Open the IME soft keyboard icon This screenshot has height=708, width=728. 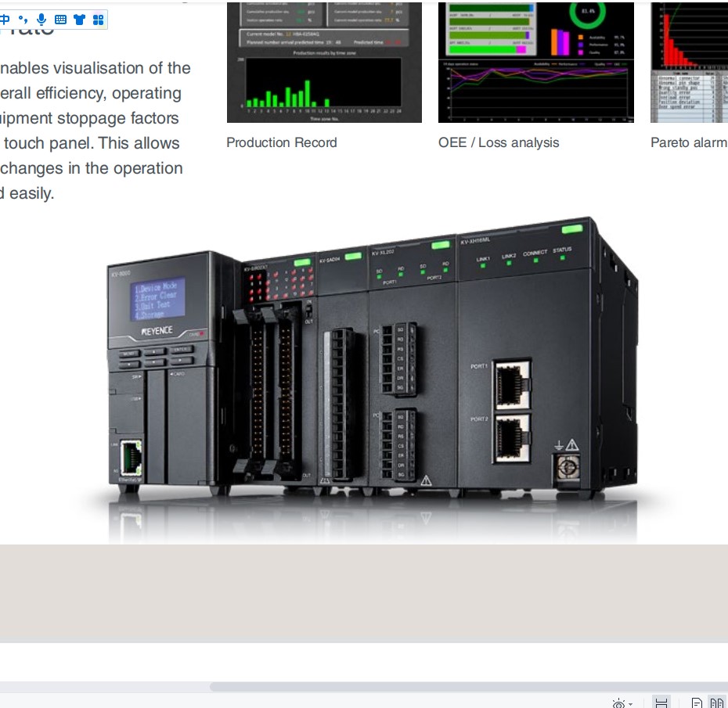[x=60, y=20]
